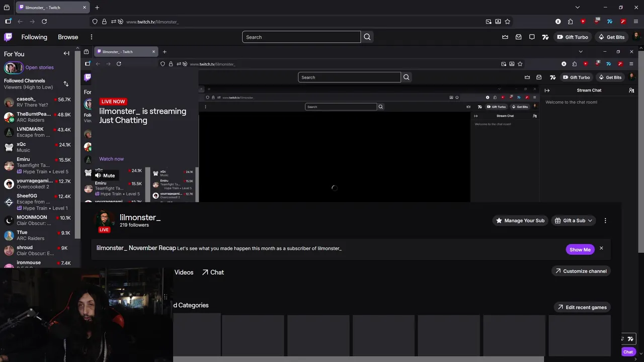The width and height of the screenshot is (644, 362).
Task: Open shroud channel in sidebar
Action: point(38,250)
